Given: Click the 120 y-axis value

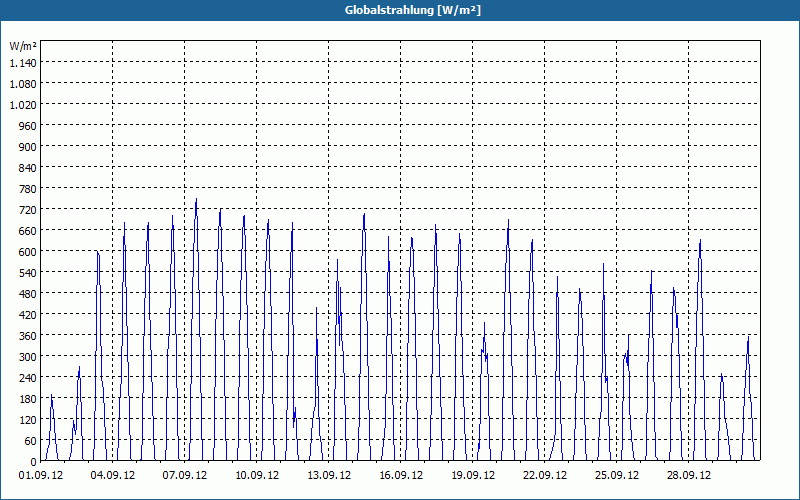Looking at the screenshot, I should pos(29,419).
